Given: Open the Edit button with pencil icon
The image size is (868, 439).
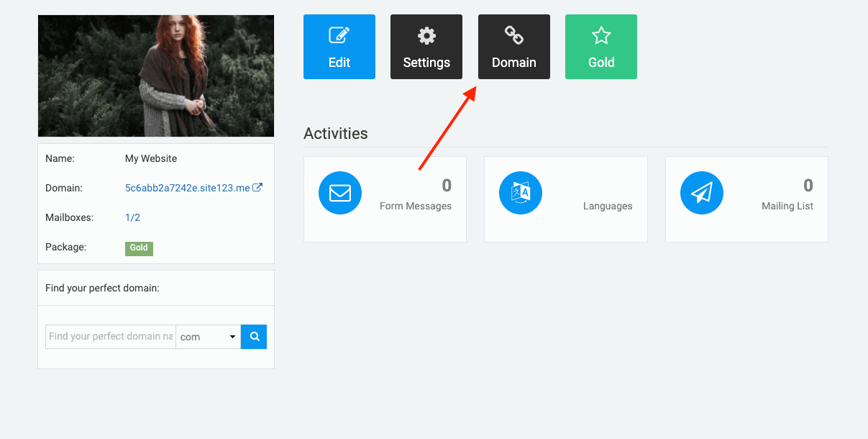Looking at the screenshot, I should [x=339, y=47].
